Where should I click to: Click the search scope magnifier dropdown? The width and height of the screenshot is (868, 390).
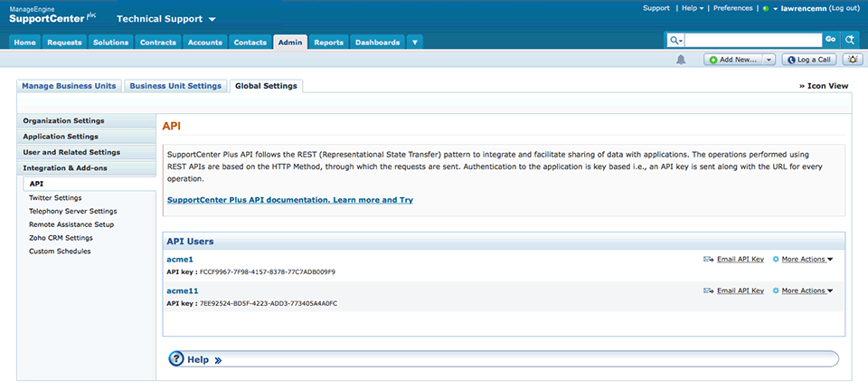(676, 41)
